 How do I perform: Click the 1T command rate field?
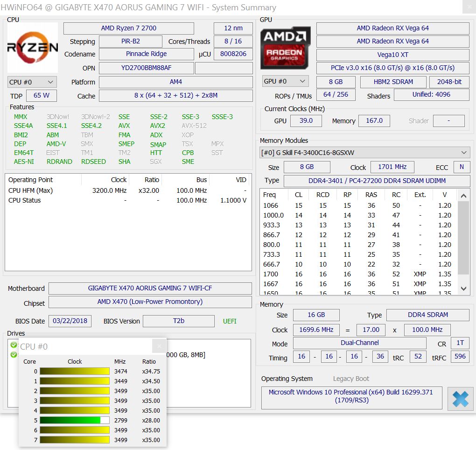(460, 343)
